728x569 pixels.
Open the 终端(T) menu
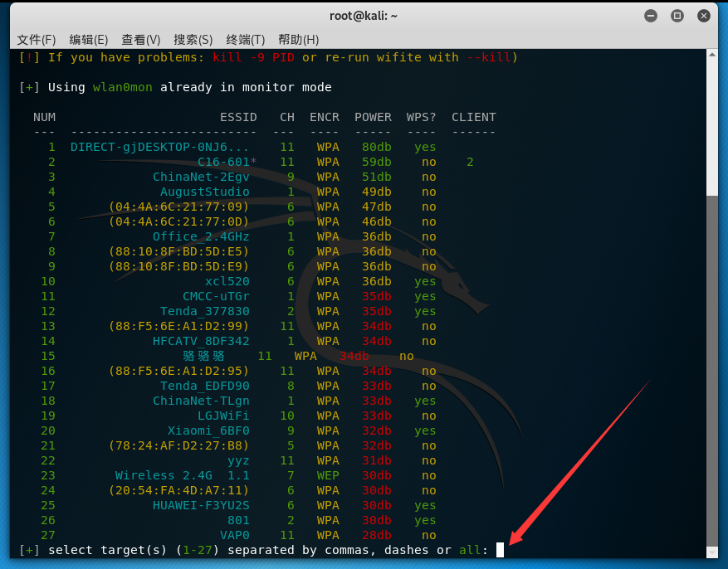coord(246,40)
